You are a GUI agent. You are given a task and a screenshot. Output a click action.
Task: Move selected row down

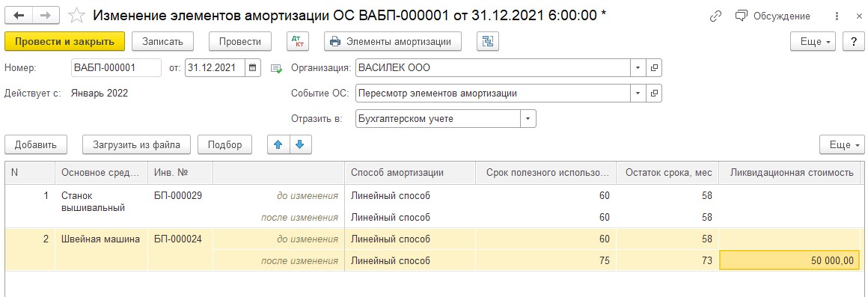click(300, 145)
